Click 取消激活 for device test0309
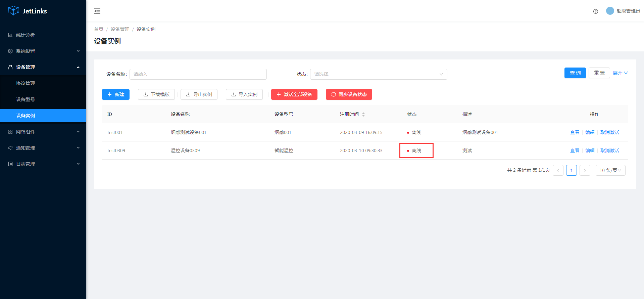The width and height of the screenshot is (644, 299). (x=609, y=151)
